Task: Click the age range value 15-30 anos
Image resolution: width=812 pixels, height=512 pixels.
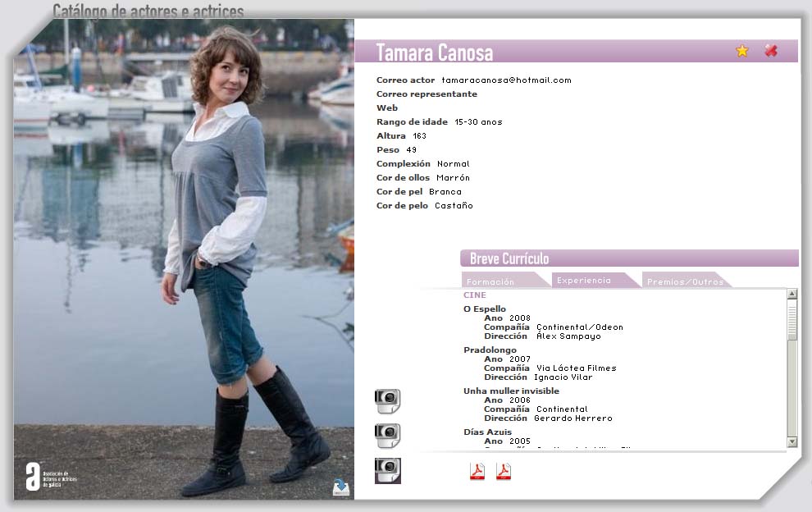Action: point(478,122)
